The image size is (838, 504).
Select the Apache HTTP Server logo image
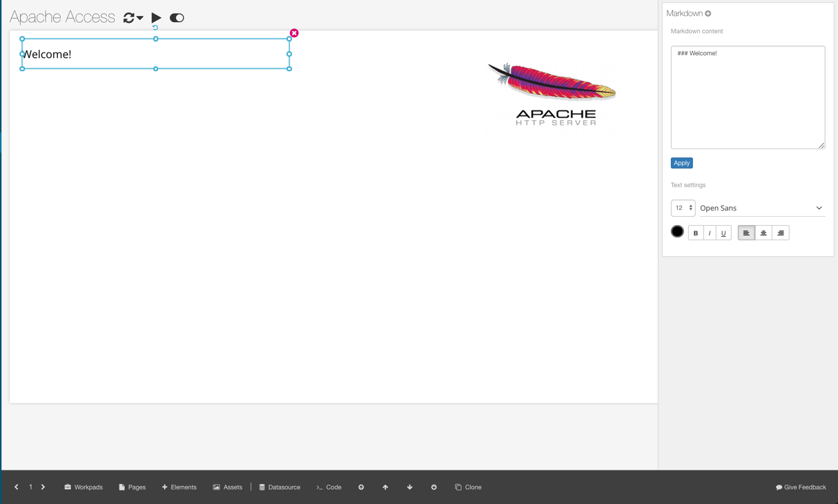point(553,94)
